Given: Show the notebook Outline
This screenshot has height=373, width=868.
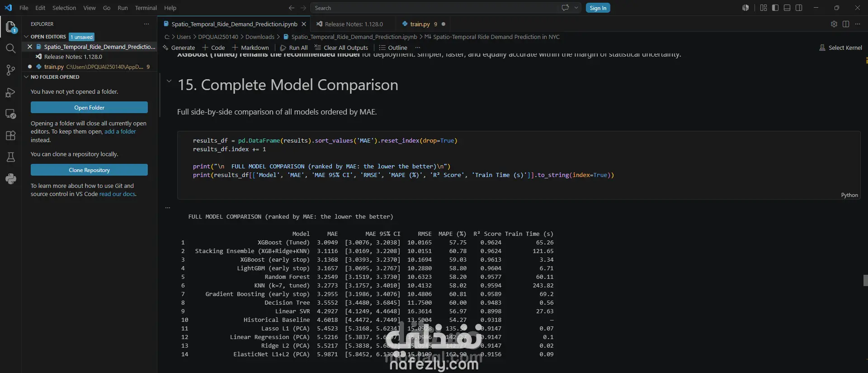Looking at the screenshot, I should (x=393, y=48).
